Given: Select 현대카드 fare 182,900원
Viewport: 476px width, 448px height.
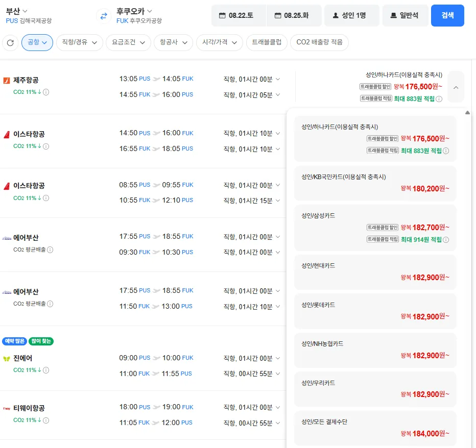Looking at the screenshot, I should click(x=375, y=272).
